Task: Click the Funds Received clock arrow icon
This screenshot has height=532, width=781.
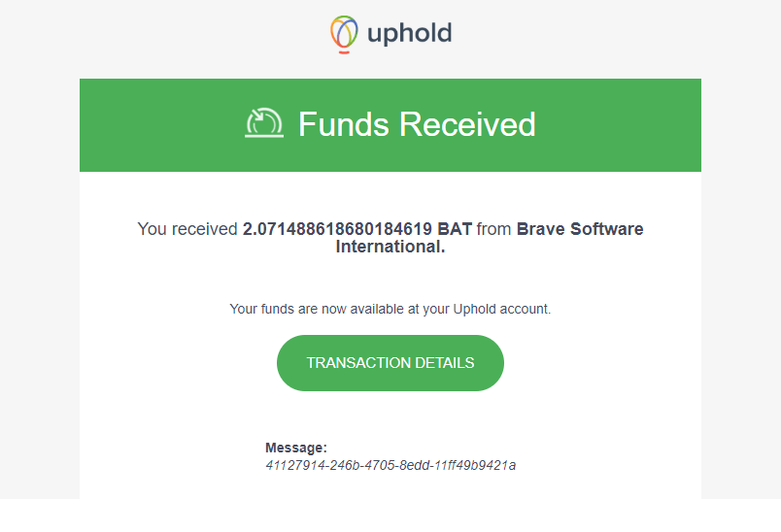Action: tap(264, 123)
